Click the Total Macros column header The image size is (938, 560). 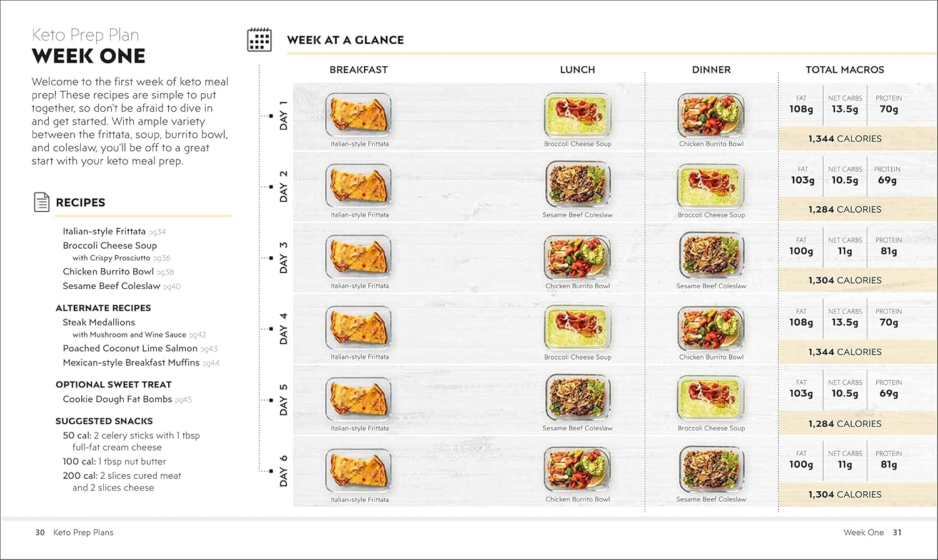844,69
